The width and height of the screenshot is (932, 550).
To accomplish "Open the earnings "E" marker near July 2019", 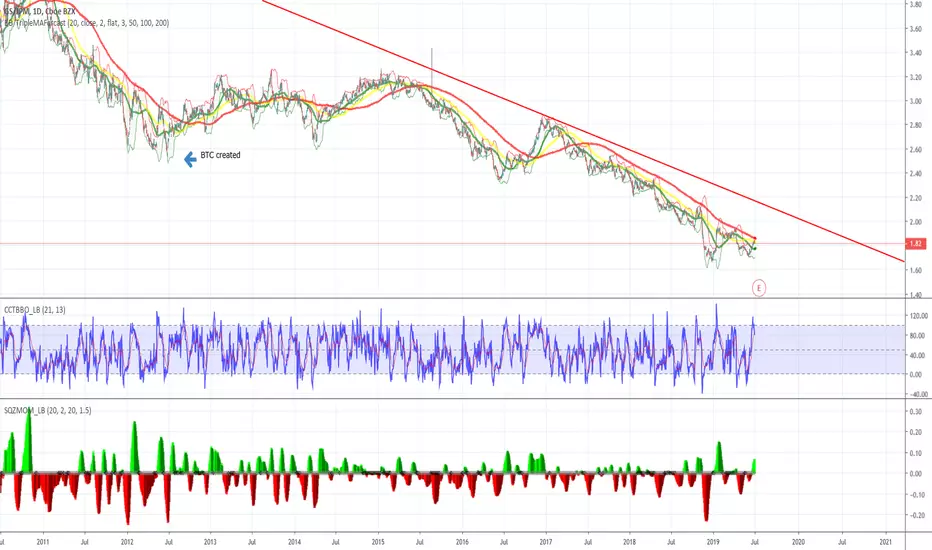I will [758, 288].
